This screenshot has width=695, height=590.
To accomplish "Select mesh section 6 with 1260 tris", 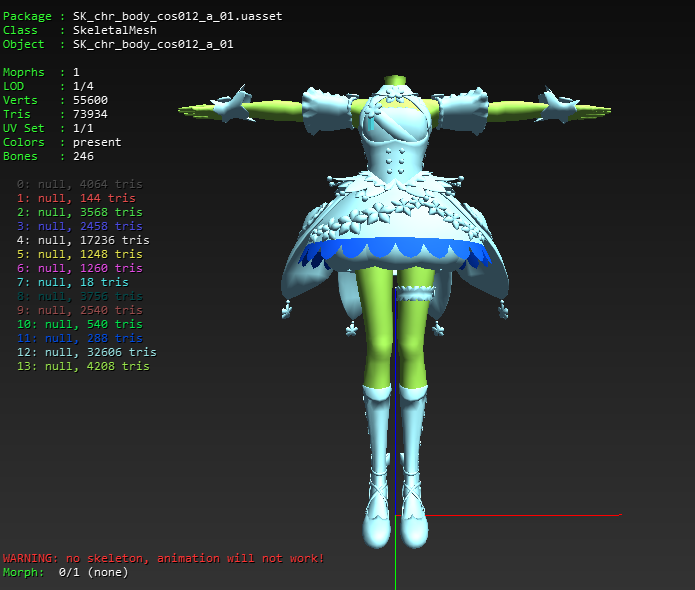I will [80, 268].
